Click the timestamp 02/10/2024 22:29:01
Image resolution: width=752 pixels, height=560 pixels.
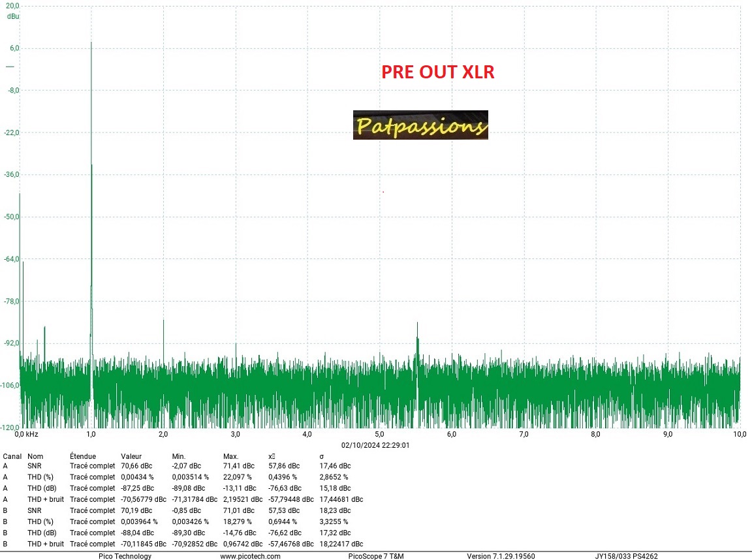(375, 444)
